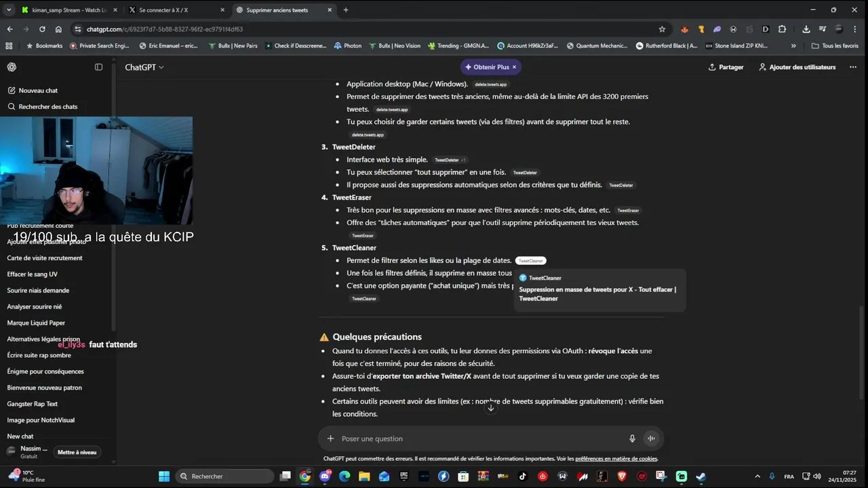The image size is (868, 488).
Task: Open Discord from the taskbar
Action: (x=325, y=476)
